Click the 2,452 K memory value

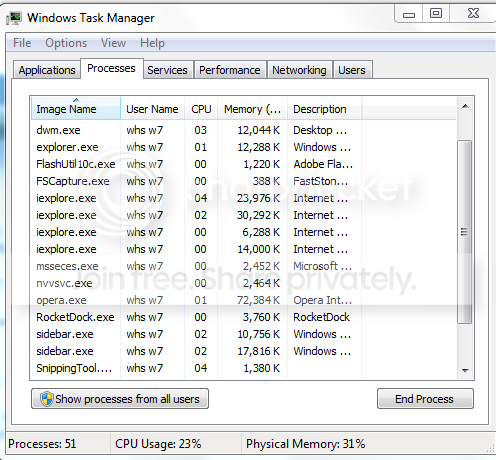pyautogui.click(x=261, y=266)
